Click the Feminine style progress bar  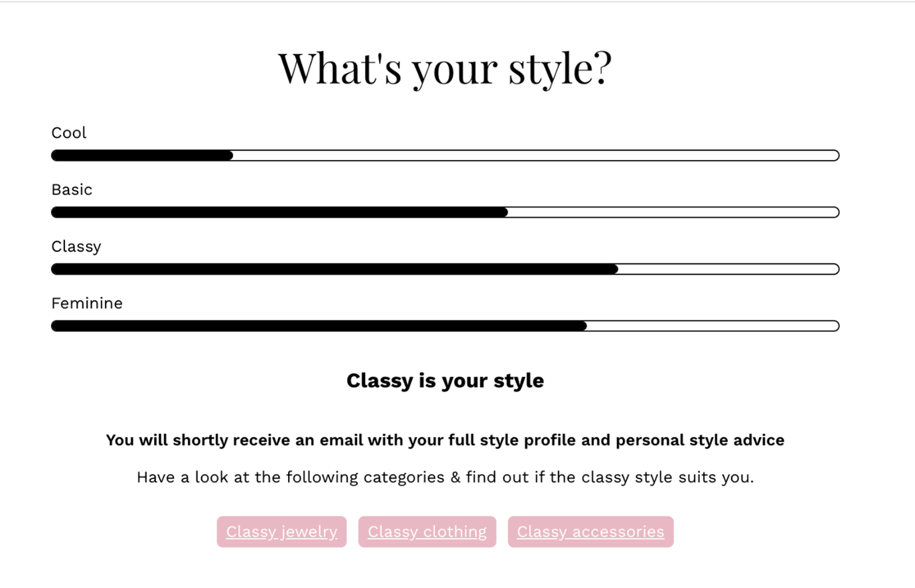click(x=445, y=326)
